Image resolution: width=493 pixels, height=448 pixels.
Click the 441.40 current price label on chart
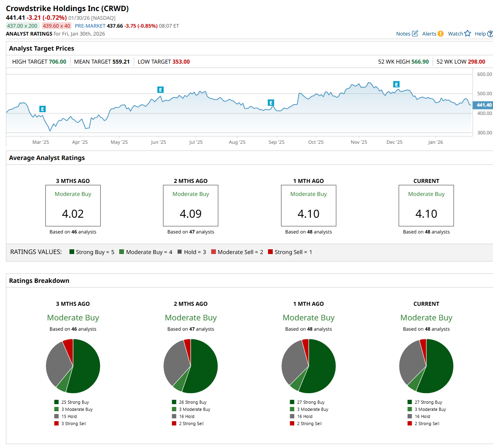[483, 105]
